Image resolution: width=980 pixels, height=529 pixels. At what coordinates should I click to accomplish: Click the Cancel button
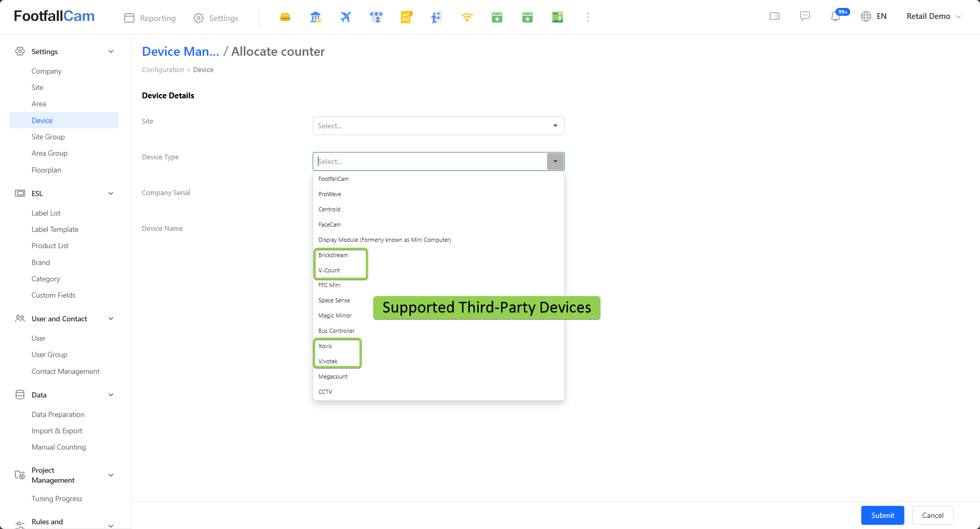click(x=933, y=515)
